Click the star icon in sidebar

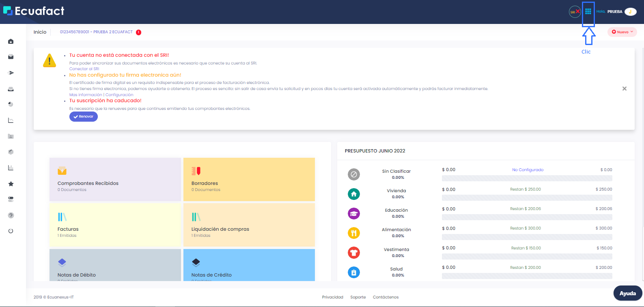(x=11, y=184)
